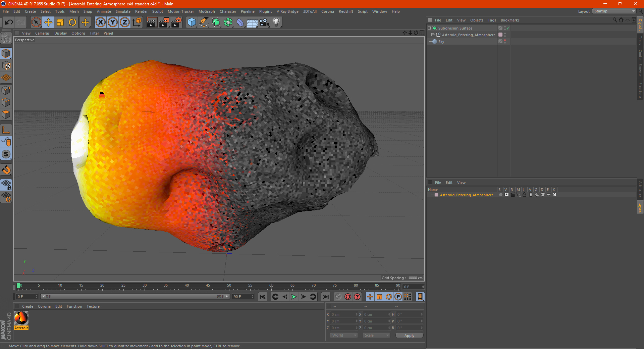Add a Cube primitive object
Image resolution: width=644 pixels, height=349 pixels.
(x=192, y=22)
